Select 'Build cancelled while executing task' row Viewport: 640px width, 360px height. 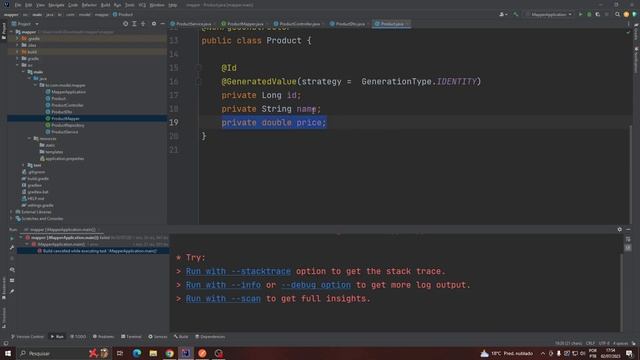(97, 251)
